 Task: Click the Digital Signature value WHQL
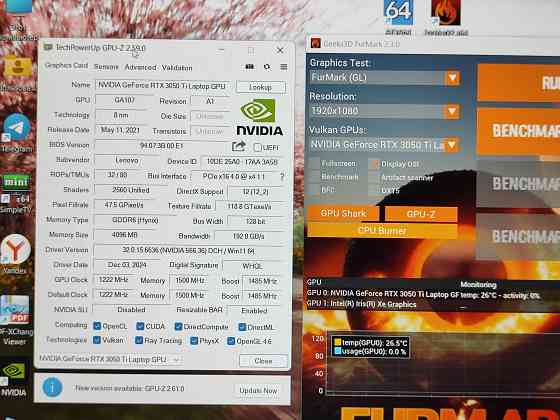(253, 266)
